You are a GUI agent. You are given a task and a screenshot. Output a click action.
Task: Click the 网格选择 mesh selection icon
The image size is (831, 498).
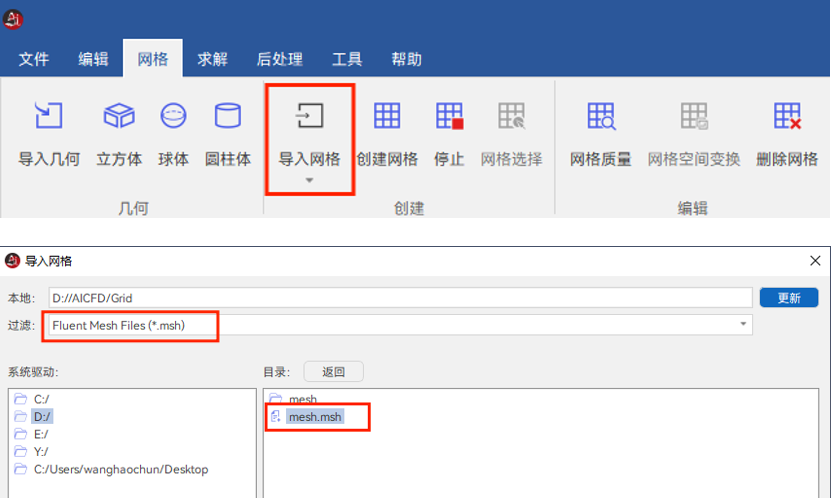click(x=511, y=115)
